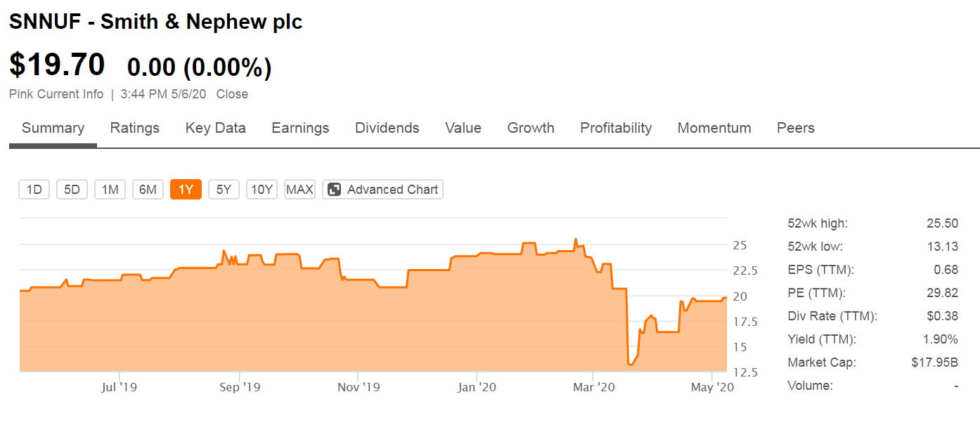Click the 3:44 PM 5/6/20 timestamp
This screenshot has height=425, width=980.
click(x=164, y=94)
